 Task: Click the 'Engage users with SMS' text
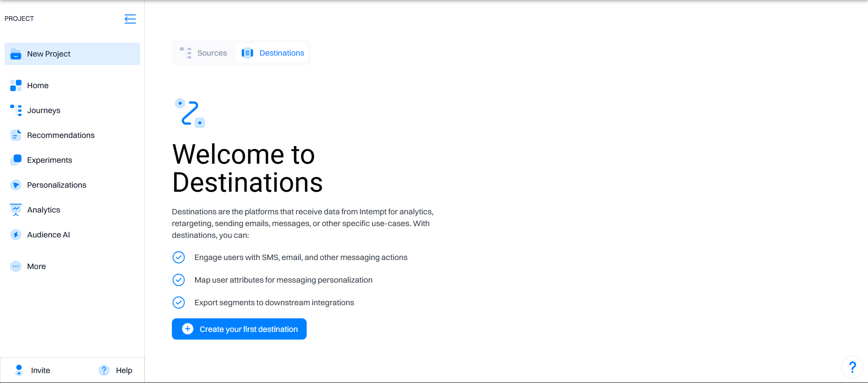(x=301, y=257)
